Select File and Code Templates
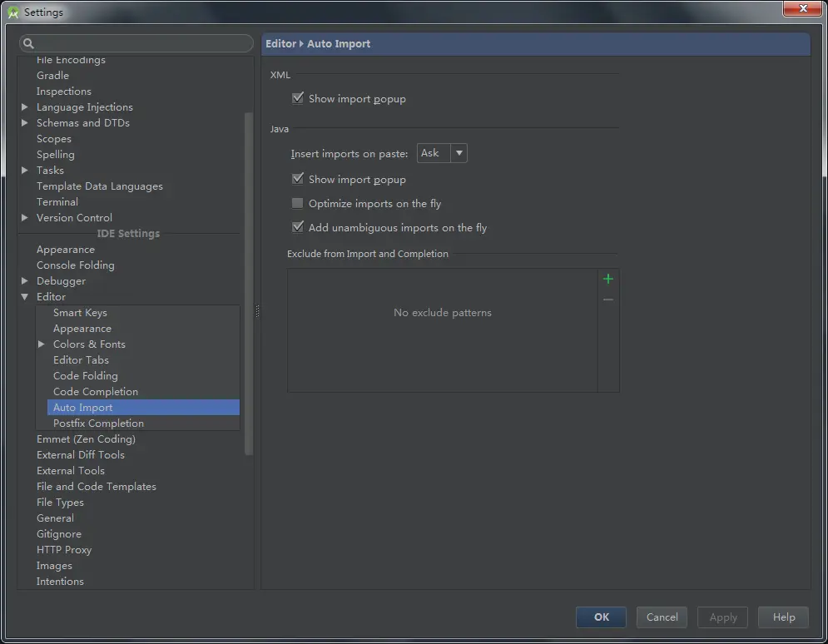The width and height of the screenshot is (828, 644). pyautogui.click(x=96, y=487)
